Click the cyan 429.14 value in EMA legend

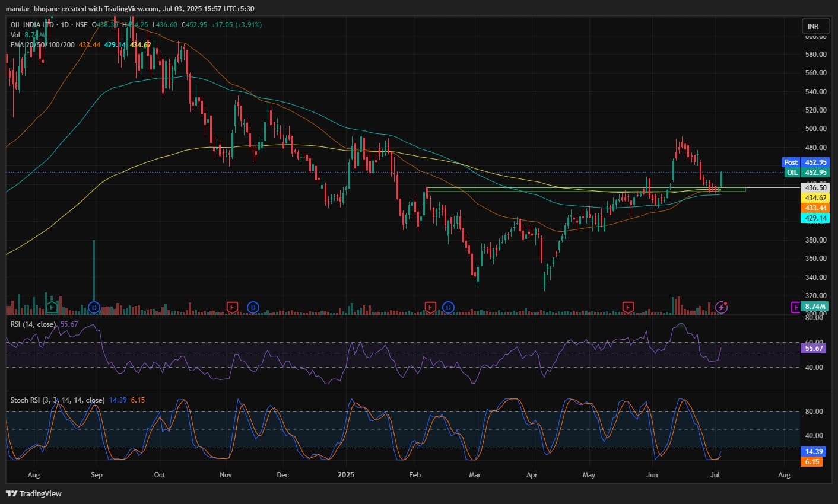pyautogui.click(x=115, y=45)
